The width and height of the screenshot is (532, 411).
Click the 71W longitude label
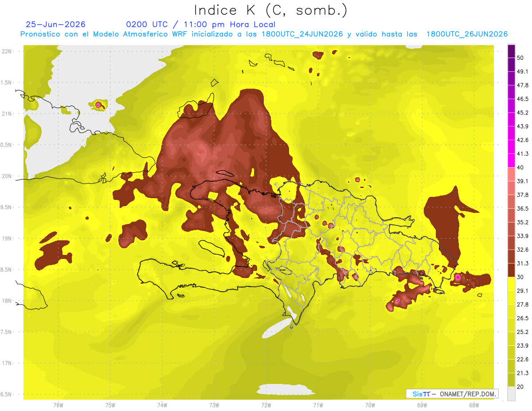coord(318,405)
